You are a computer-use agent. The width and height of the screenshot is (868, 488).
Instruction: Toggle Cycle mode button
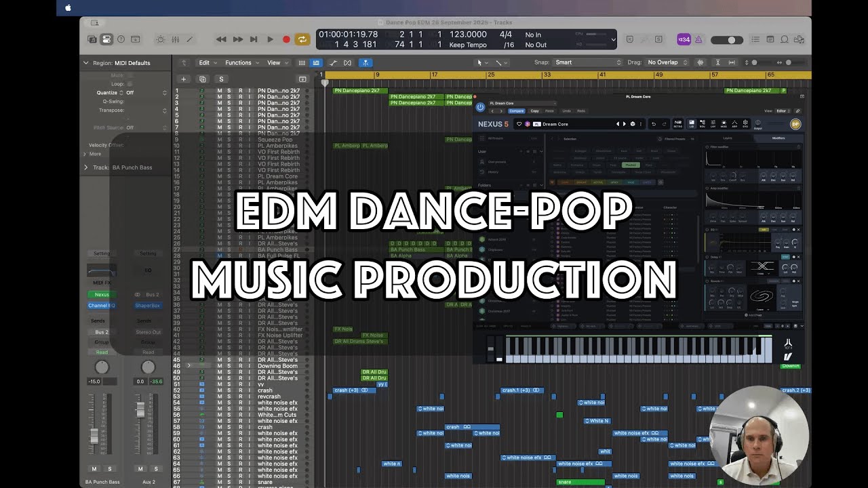coord(302,39)
